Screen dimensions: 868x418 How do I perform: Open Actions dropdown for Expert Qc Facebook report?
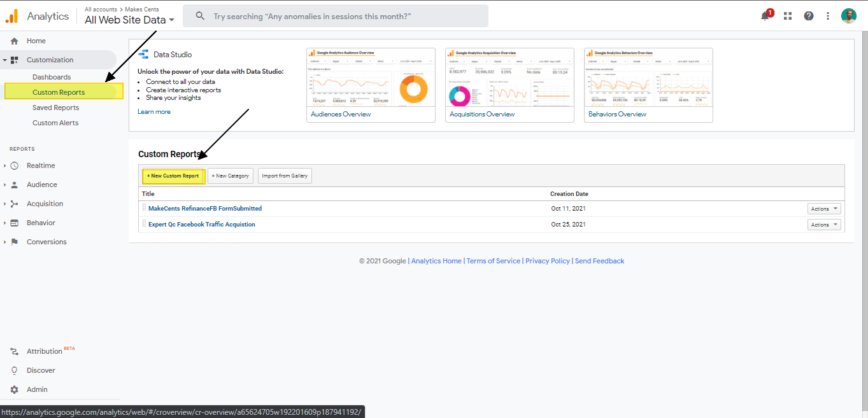824,225
